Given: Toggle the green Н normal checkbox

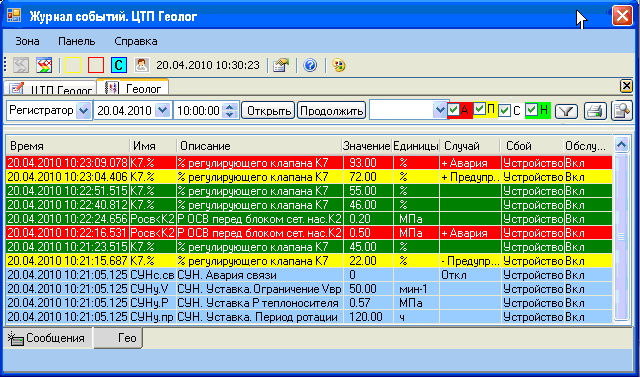Looking at the screenshot, I should tap(531, 109).
